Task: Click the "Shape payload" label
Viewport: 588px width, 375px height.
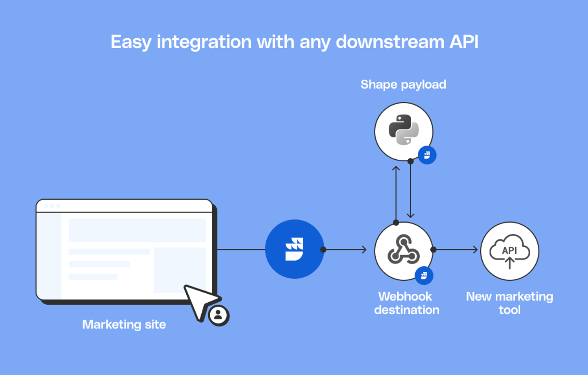Action: (x=403, y=85)
